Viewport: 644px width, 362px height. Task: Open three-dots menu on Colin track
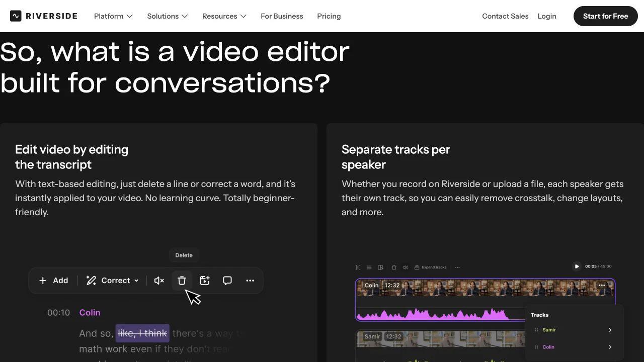(x=602, y=285)
